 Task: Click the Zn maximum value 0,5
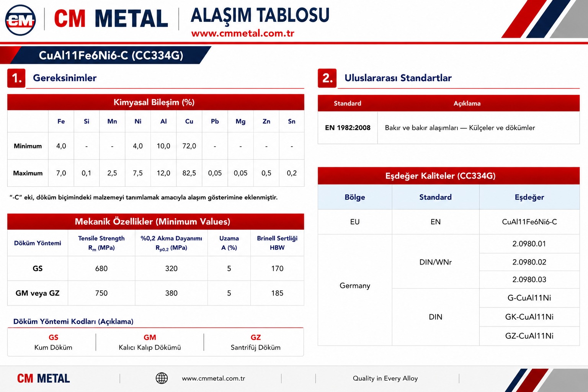[266, 173]
